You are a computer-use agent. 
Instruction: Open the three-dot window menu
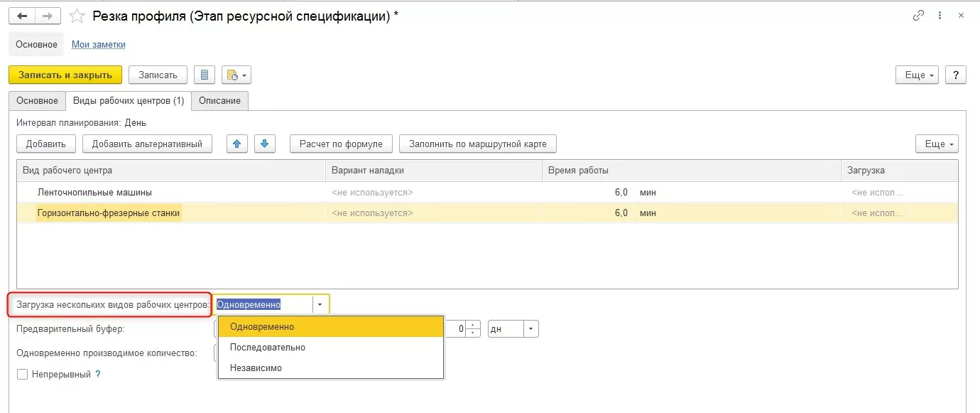[x=941, y=15]
